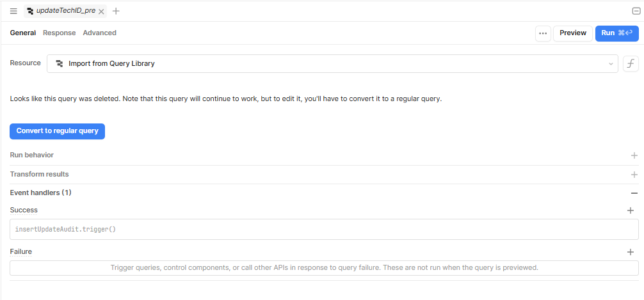Select the General tab
The width and height of the screenshot is (644, 300).
tap(23, 33)
